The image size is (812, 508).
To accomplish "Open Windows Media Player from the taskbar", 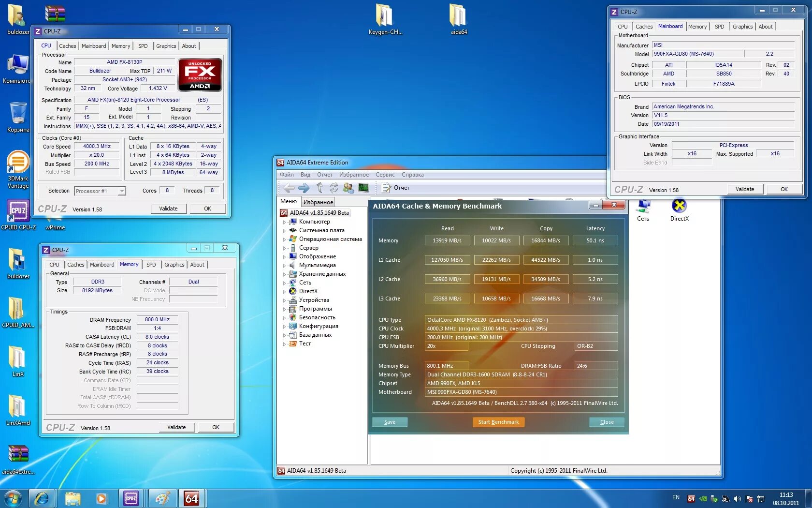I will point(101,498).
